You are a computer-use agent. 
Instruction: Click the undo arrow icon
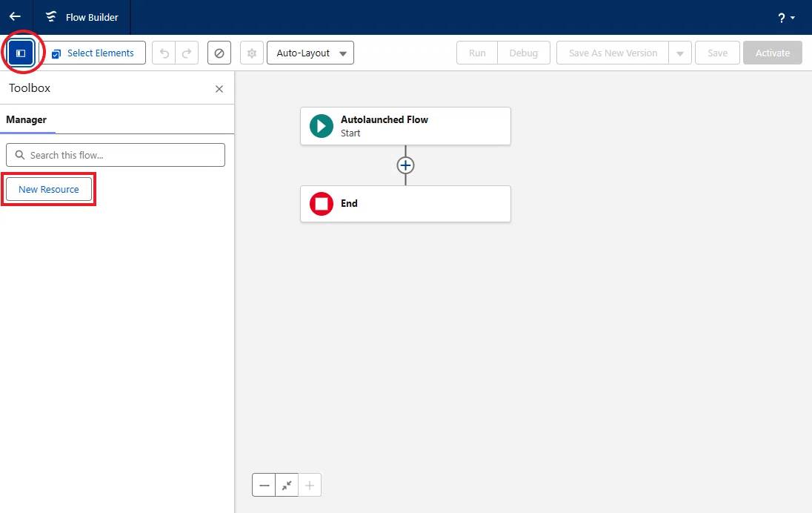point(164,53)
